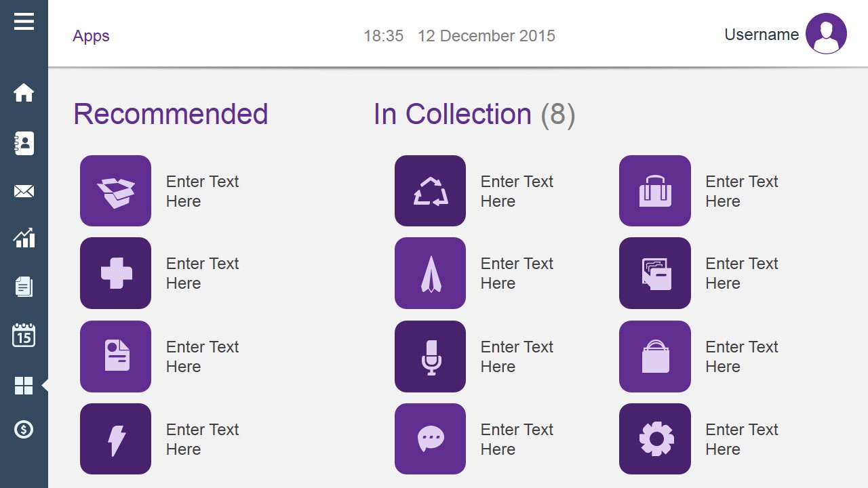Open Documents from the sidebar pages icon

click(x=24, y=286)
